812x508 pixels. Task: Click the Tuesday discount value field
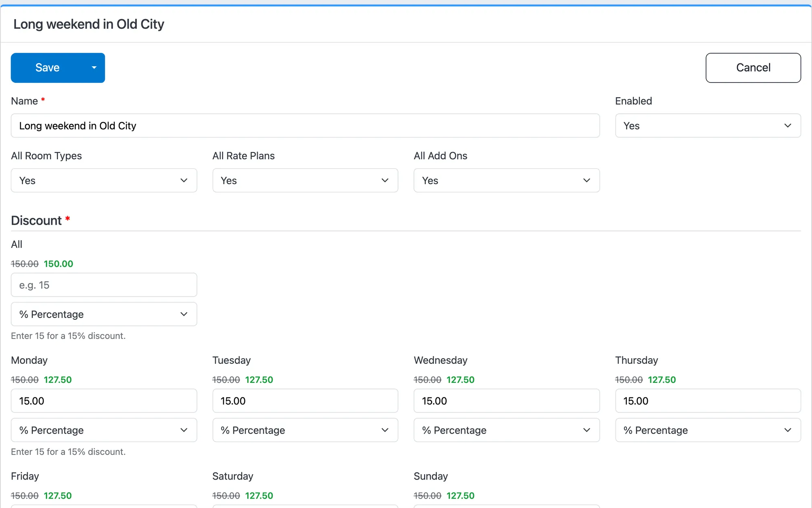point(305,401)
